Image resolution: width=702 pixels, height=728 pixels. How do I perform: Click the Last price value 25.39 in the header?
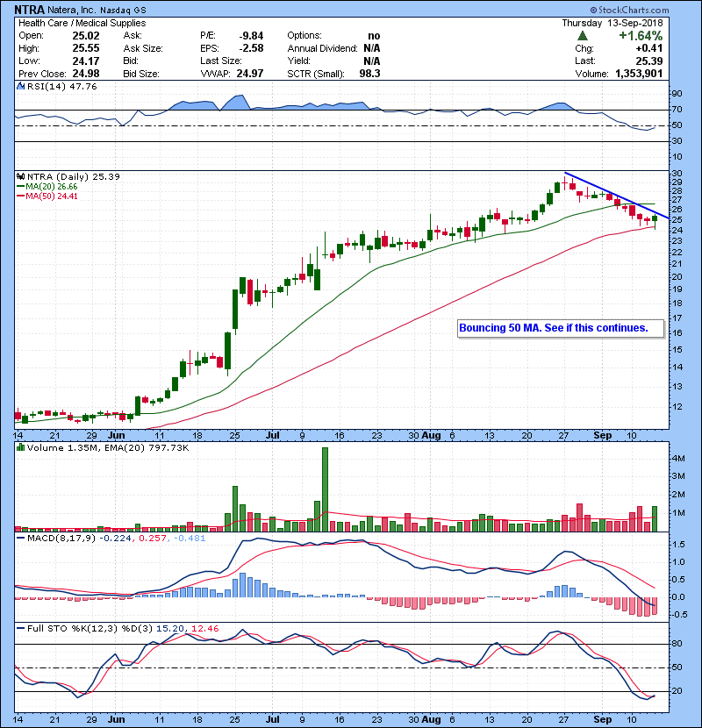pyautogui.click(x=649, y=61)
